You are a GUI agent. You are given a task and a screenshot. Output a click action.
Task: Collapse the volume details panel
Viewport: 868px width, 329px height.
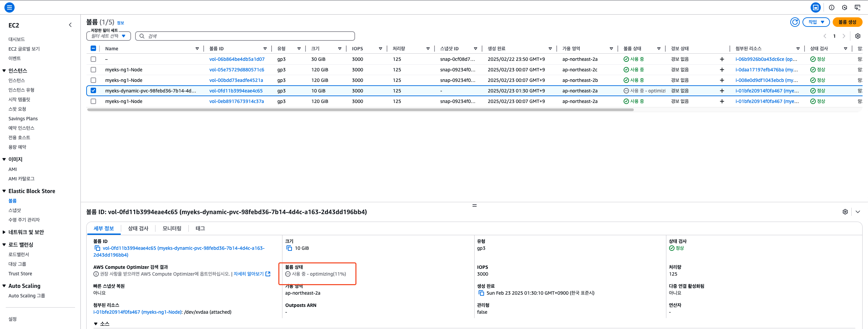point(858,212)
